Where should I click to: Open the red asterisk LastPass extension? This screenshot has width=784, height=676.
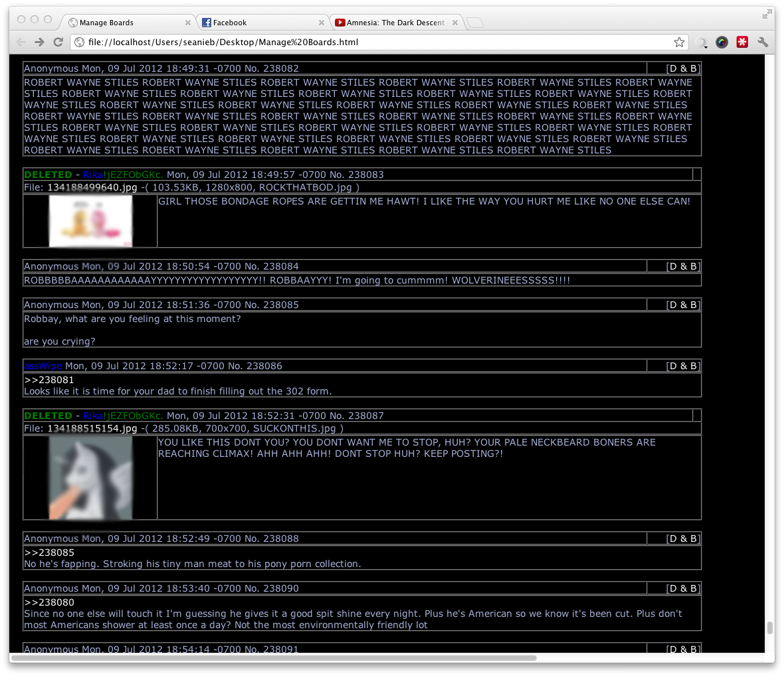[x=742, y=42]
